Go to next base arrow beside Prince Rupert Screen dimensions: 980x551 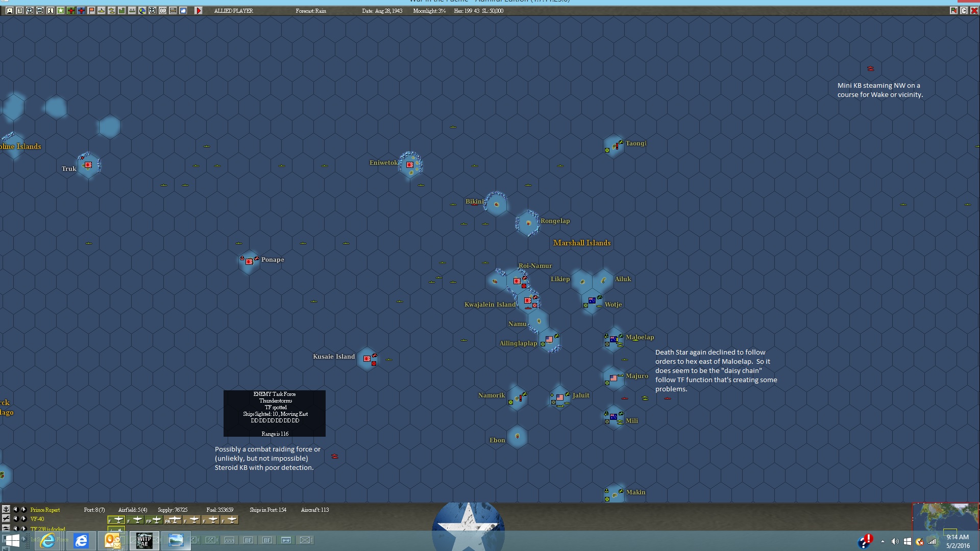point(23,509)
